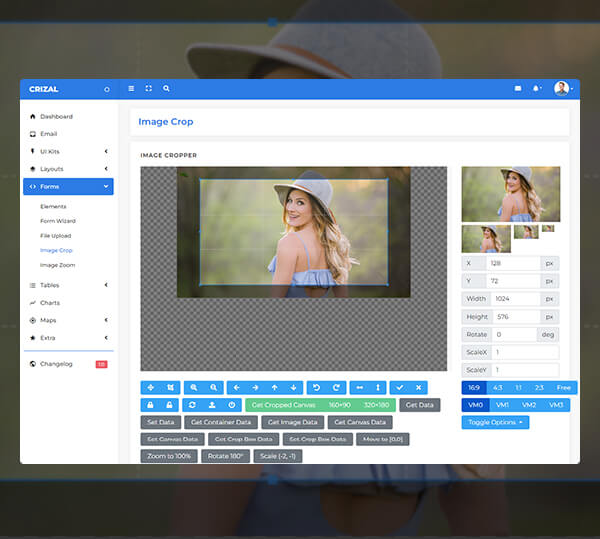Click the X clear crop button
Screen dimensions: 600x539
[419, 388]
